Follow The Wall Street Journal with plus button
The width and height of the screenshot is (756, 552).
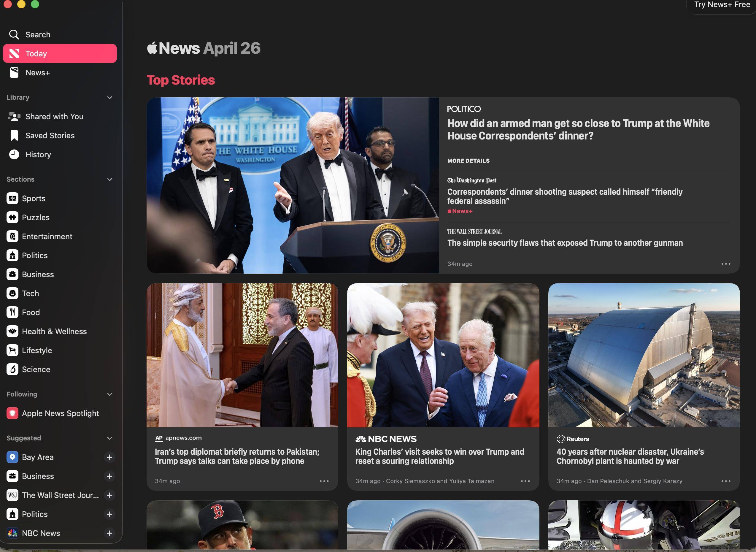[x=109, y=495]
